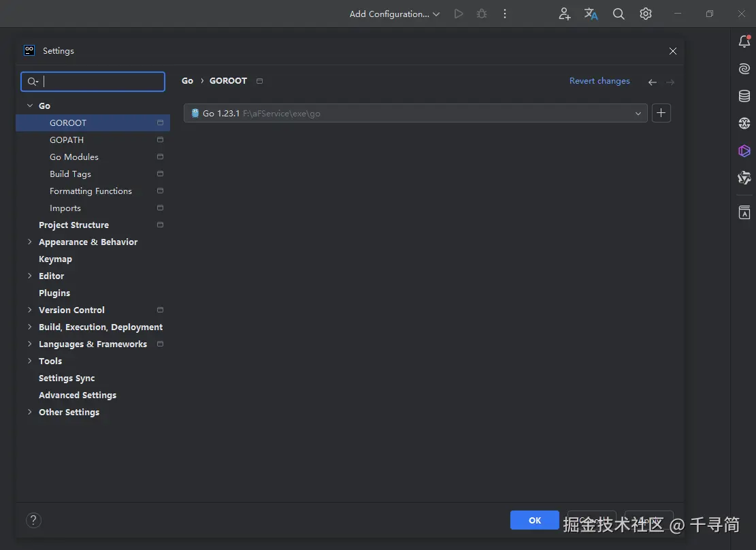This screenshot has width=756, height=550.
Task: Click the Go breadcrumb link
Action: tap(188, 81)
